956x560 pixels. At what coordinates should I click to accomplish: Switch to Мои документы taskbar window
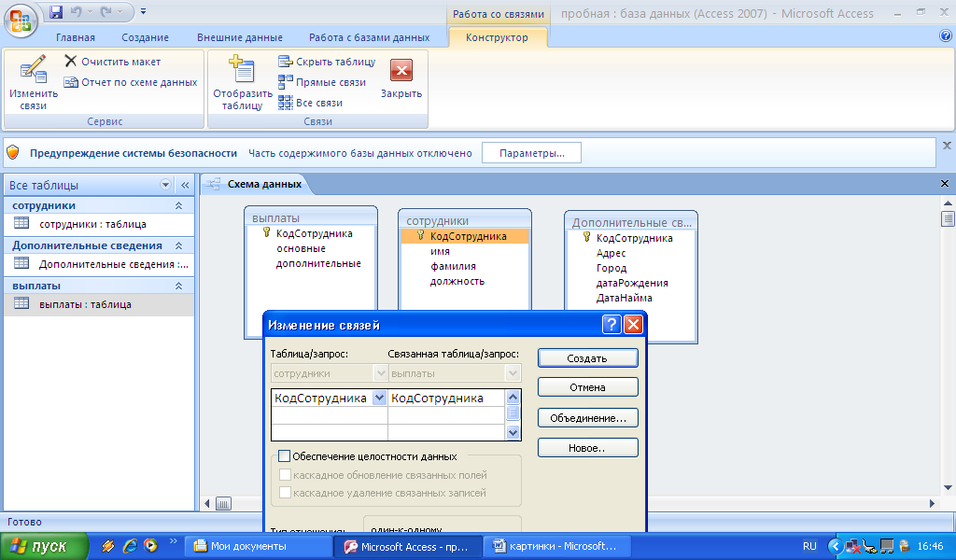(258, 546)
